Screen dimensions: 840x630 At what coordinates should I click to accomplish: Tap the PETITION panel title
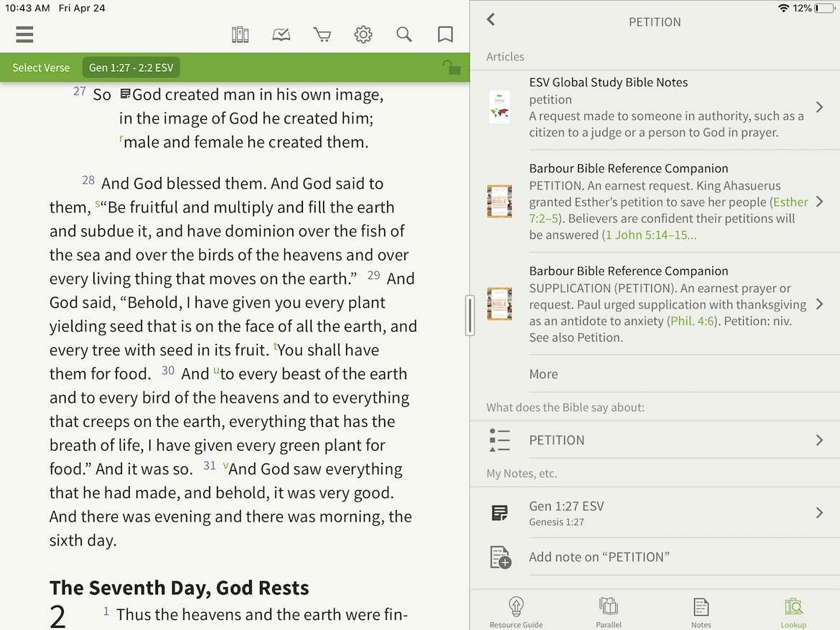pos(655,22)
